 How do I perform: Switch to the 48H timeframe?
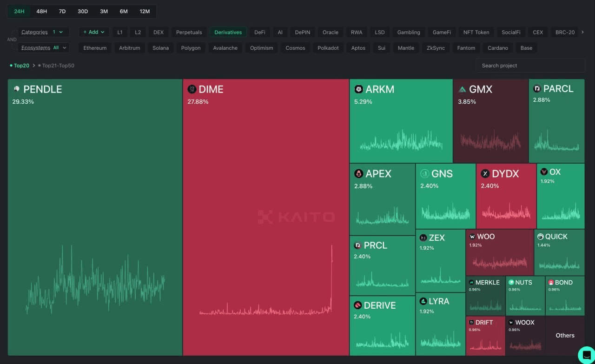pyautogui.click(x=42, y=11)
